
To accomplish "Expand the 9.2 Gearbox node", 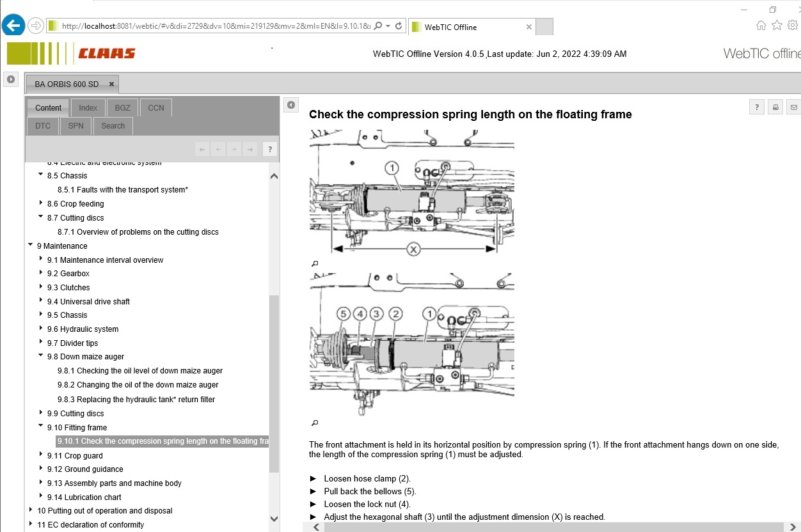I will (41, 272).
